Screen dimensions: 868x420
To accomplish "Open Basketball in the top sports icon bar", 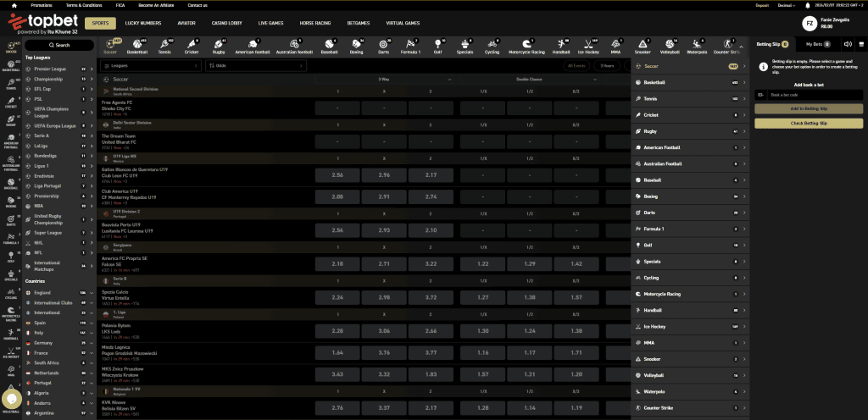I will [x=136, y=46].
